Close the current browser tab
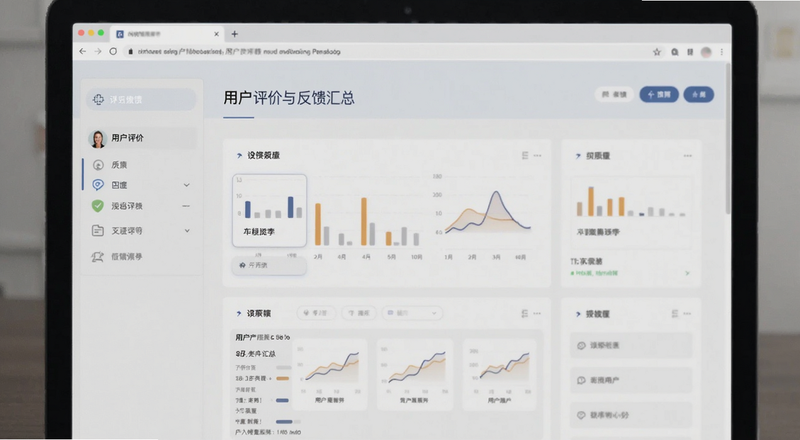 click(x=216, y=34)
